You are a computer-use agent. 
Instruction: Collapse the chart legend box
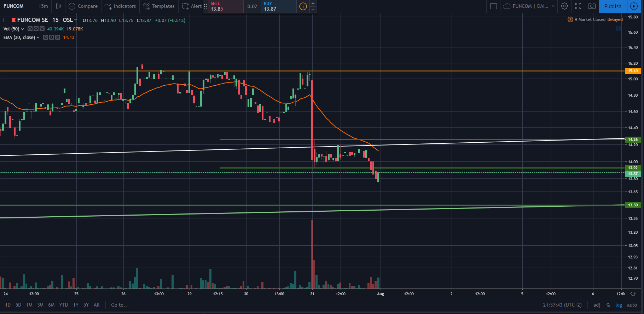pyautogui.click(x=6, y=20)
